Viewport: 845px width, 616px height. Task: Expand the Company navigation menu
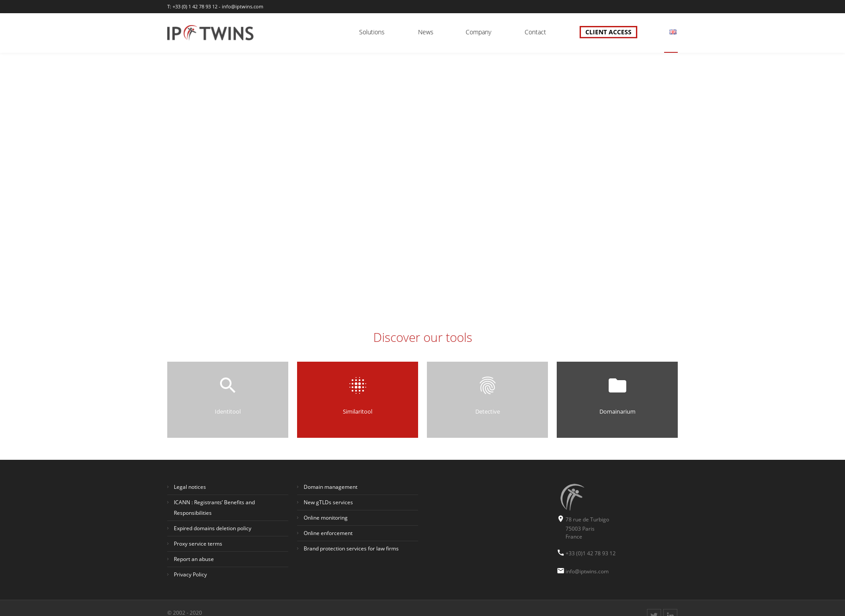click(x=478, y=32)
